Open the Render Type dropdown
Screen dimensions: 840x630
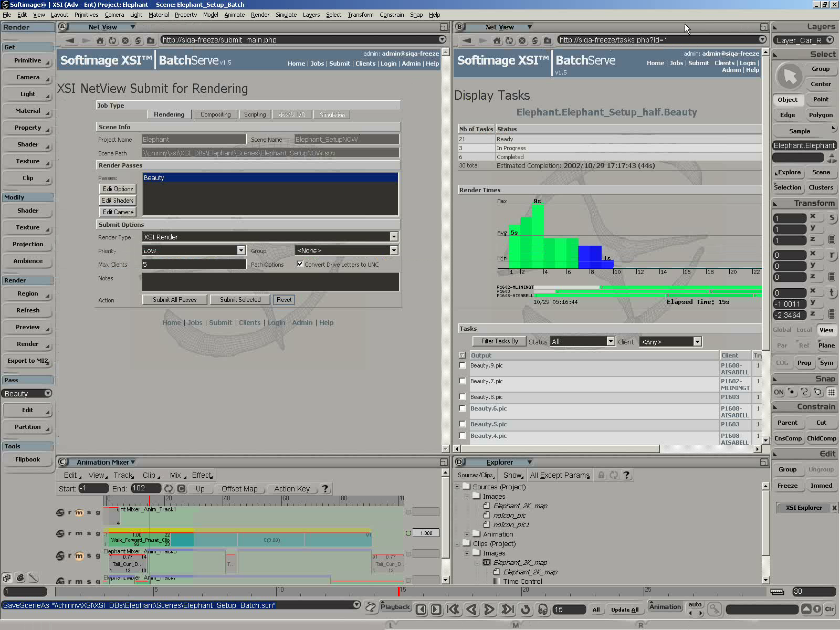[x=394, y=237]
